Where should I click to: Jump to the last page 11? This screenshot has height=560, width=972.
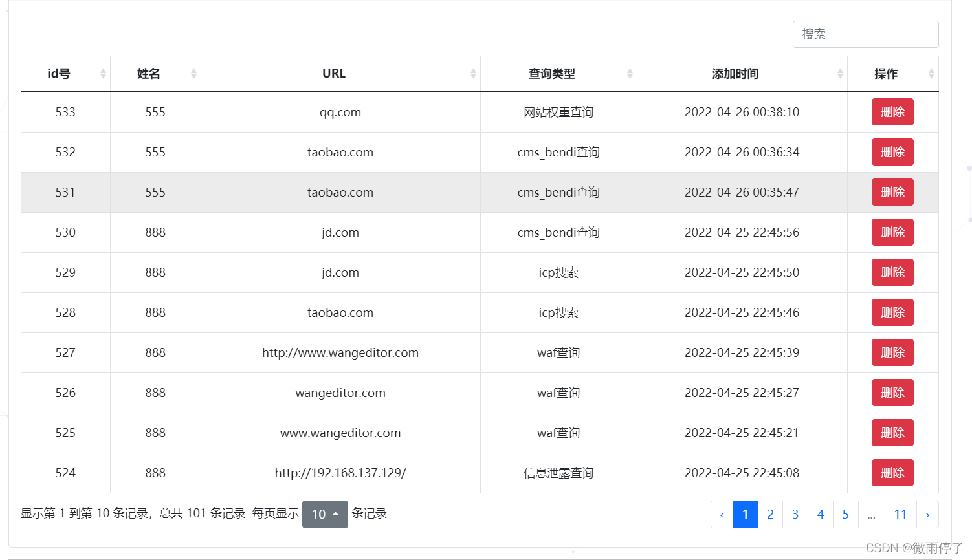pos(900,514)
